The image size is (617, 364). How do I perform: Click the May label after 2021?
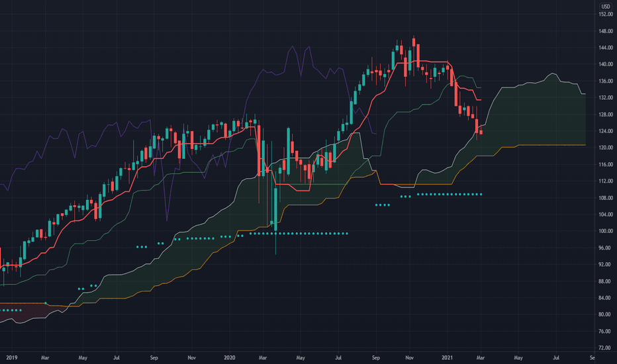click(x=518, y=357)
